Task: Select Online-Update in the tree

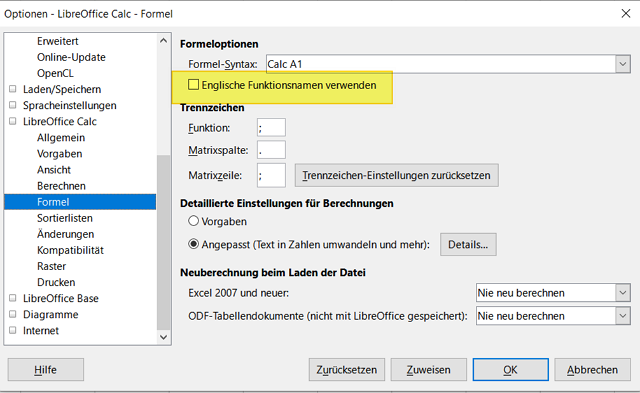Action: tap(71, 57)
